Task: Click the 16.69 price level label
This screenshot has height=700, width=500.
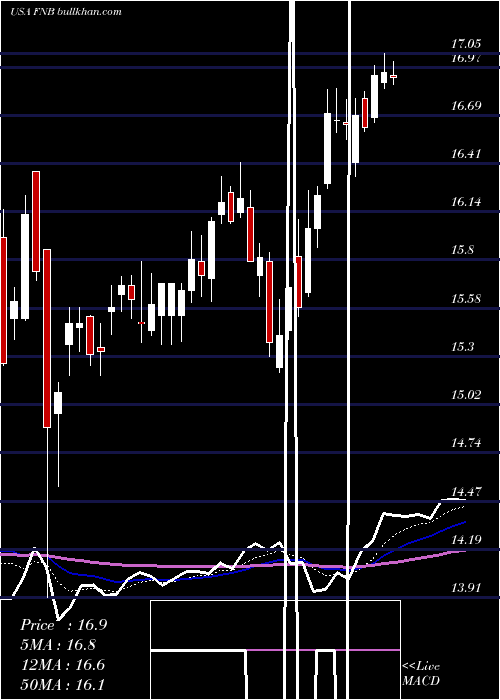Action: click(466, 106)
